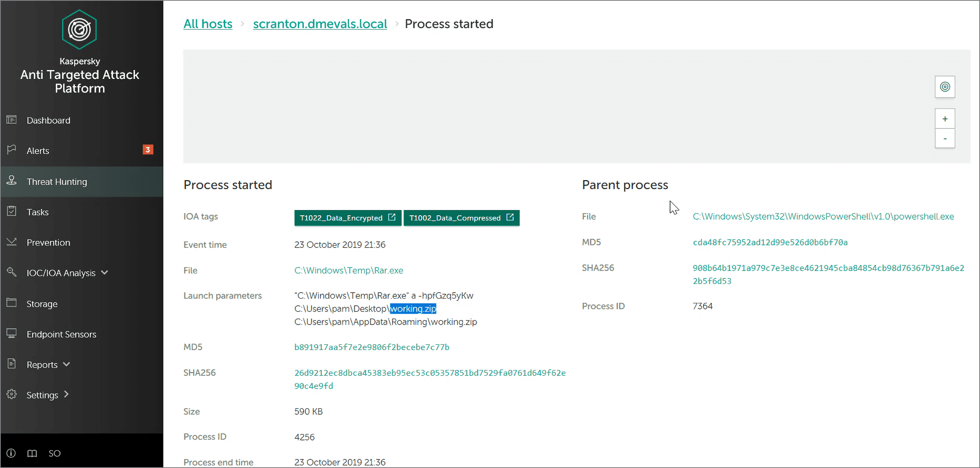Image resolution: width=980 pixels, height=468 pixels.
Task: Open the Dashboard section
Action: [48, 120]
